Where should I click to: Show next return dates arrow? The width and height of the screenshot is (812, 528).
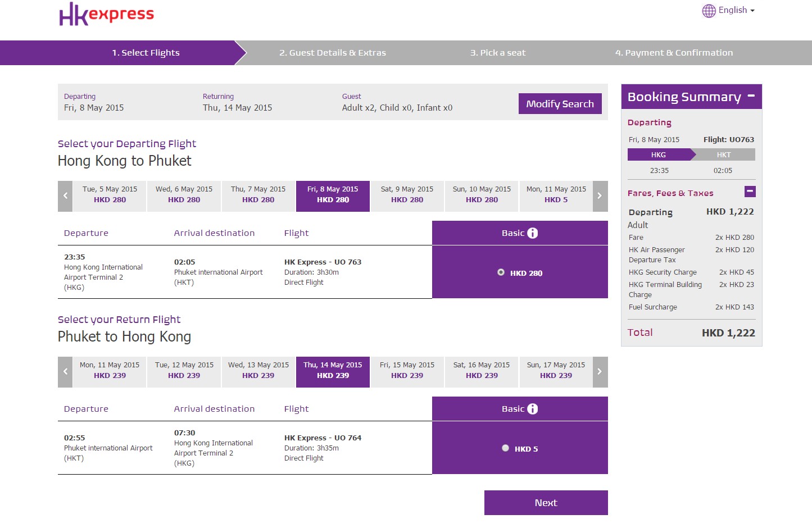click(x=600, y=372)
